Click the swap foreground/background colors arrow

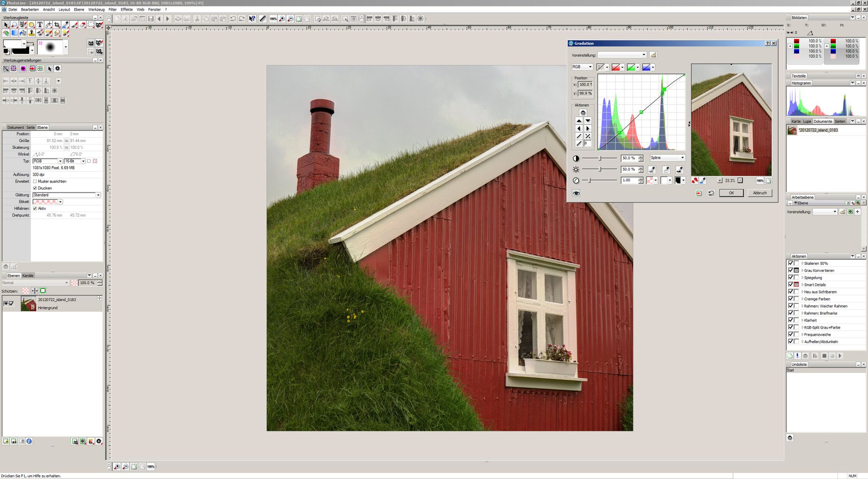point(31,43)
